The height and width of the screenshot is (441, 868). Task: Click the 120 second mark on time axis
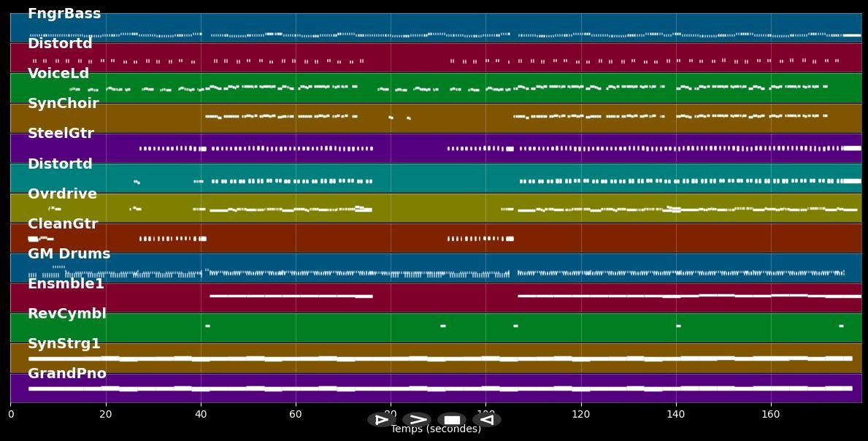581,415
